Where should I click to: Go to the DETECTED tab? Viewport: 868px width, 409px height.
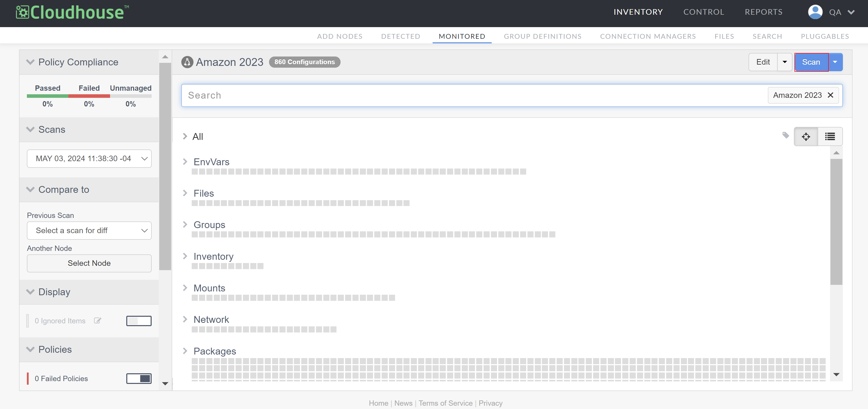pos(401,36)
